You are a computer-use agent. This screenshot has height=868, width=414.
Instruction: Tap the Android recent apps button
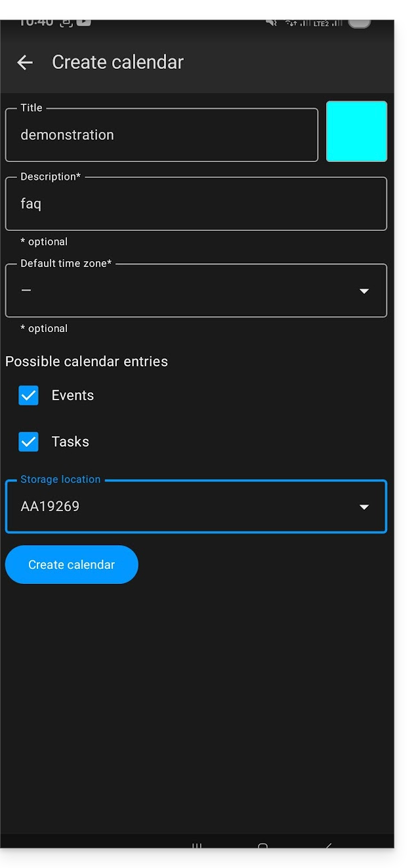[197, 846]
